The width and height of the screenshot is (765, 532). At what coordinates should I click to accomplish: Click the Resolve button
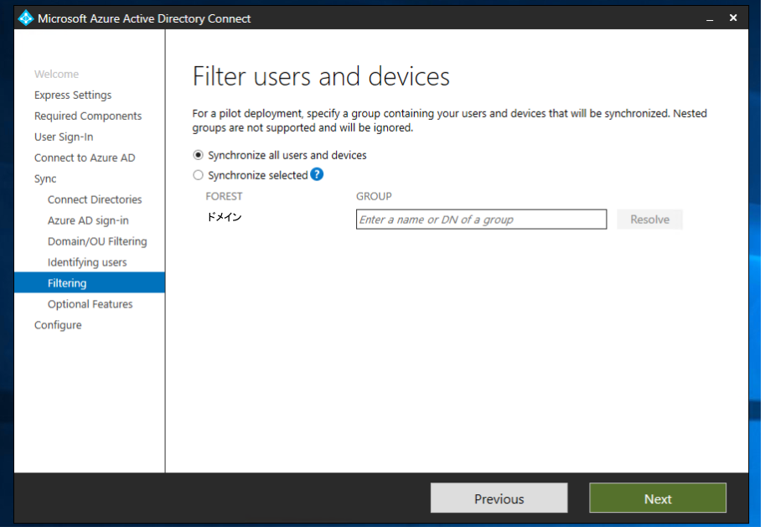coord(652,220)
